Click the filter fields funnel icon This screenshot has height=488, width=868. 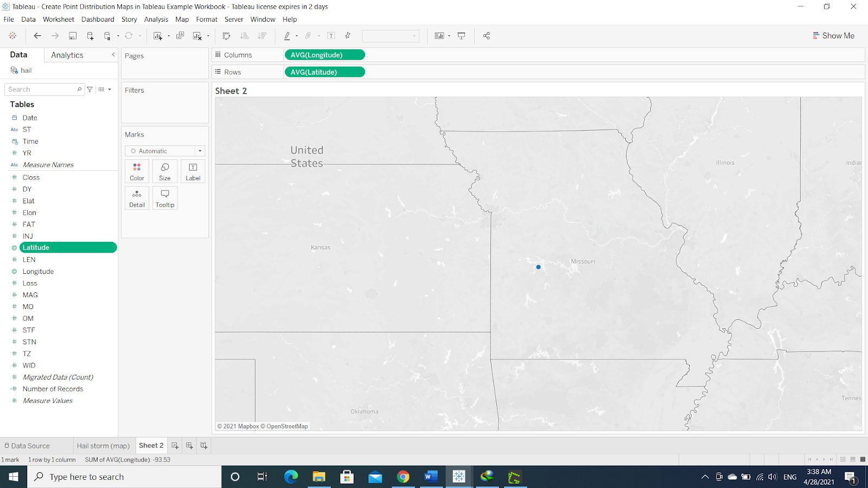click(90, 89)
